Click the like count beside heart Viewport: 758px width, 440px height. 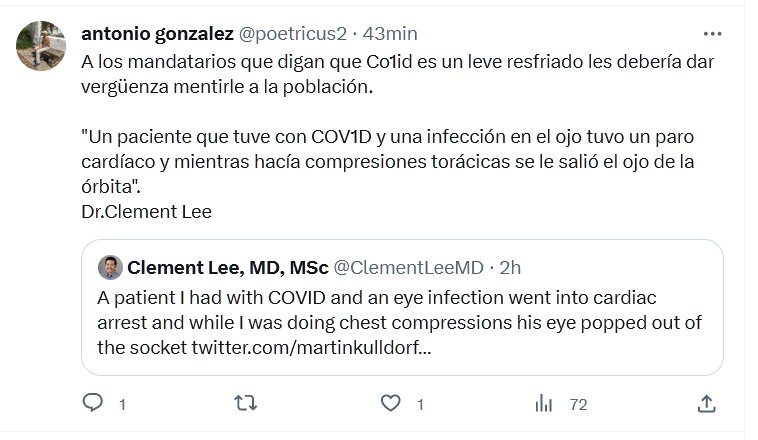click(x=421, y=404)
